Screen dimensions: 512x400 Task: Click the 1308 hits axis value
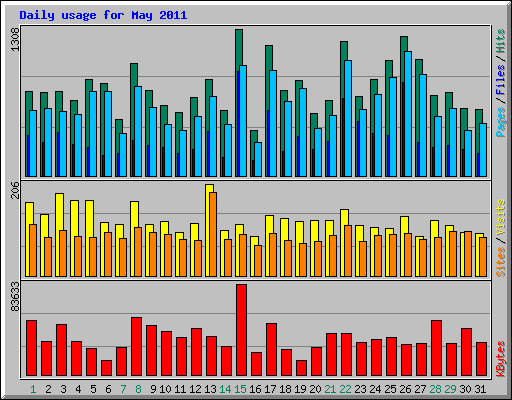point(15,40)
